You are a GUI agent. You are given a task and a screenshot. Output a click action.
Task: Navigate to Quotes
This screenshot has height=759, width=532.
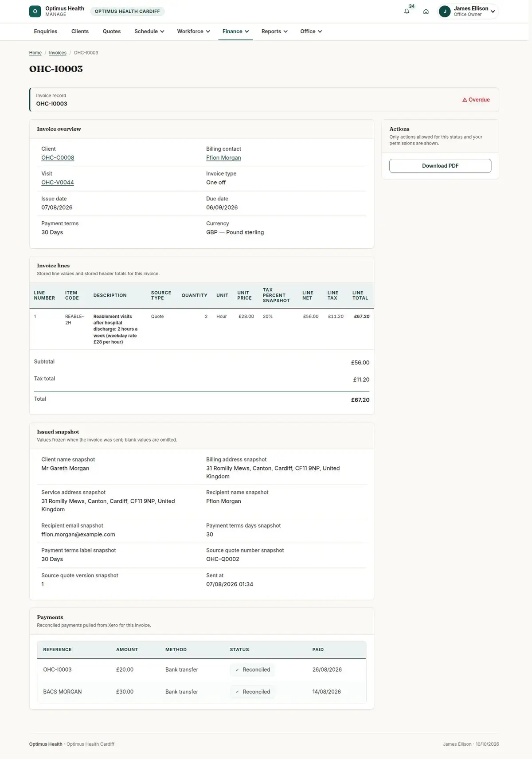click(112, 31)
